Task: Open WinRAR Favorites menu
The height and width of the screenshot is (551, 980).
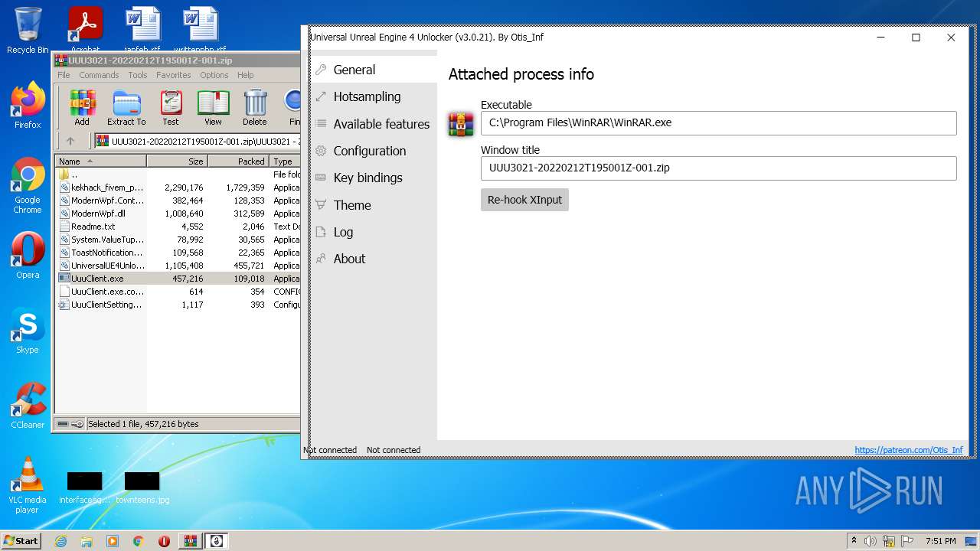Action: [174, 75]
